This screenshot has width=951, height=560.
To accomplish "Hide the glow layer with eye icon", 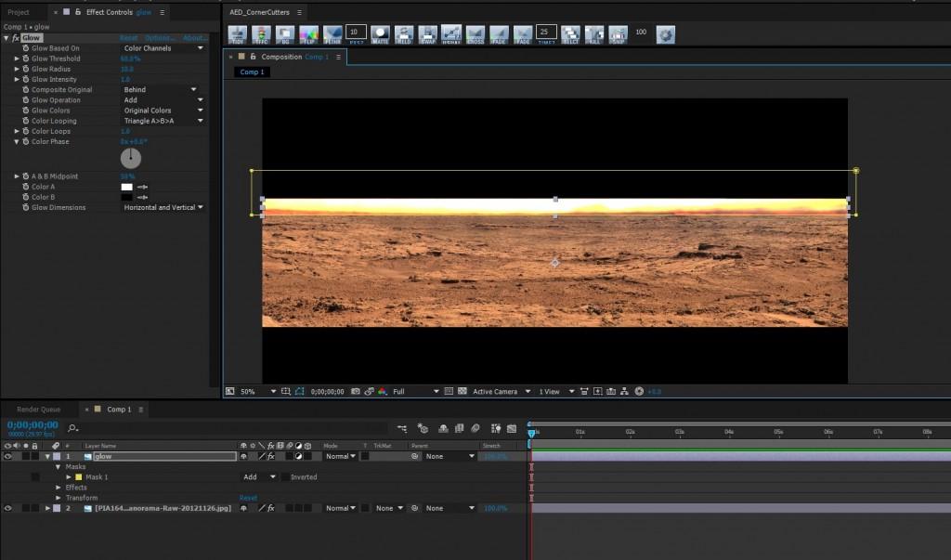I will click(x=8, y=456).
